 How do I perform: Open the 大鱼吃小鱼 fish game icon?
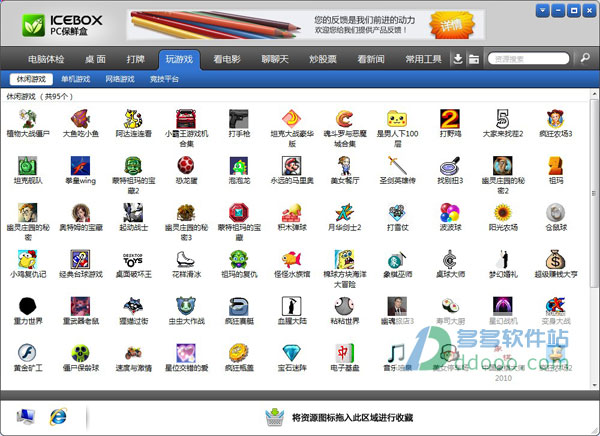pyautogui.click(x=80, y=119)
